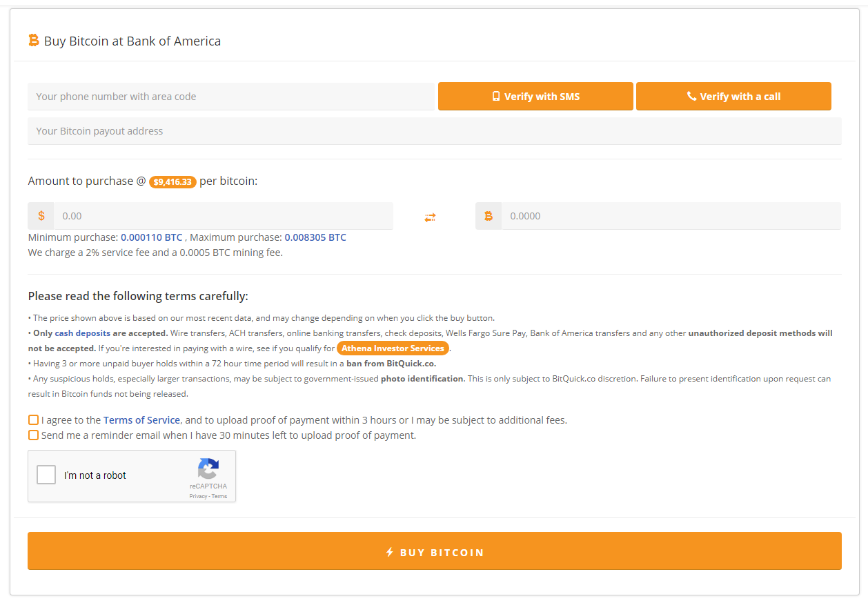Click the 'cash deposits' highlighted text
868x612 pixels.
[83, 333]
